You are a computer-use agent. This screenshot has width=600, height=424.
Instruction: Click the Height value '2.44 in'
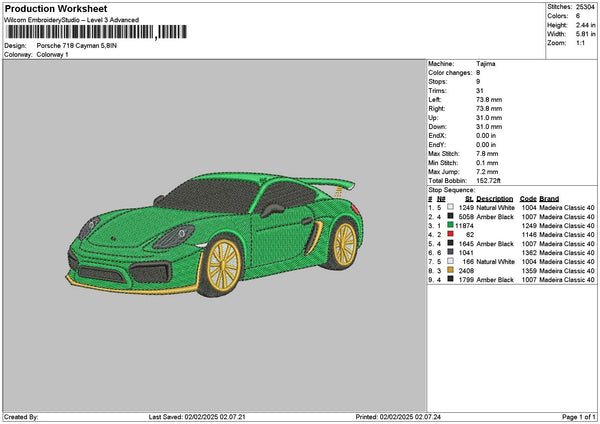click(585, 25)
